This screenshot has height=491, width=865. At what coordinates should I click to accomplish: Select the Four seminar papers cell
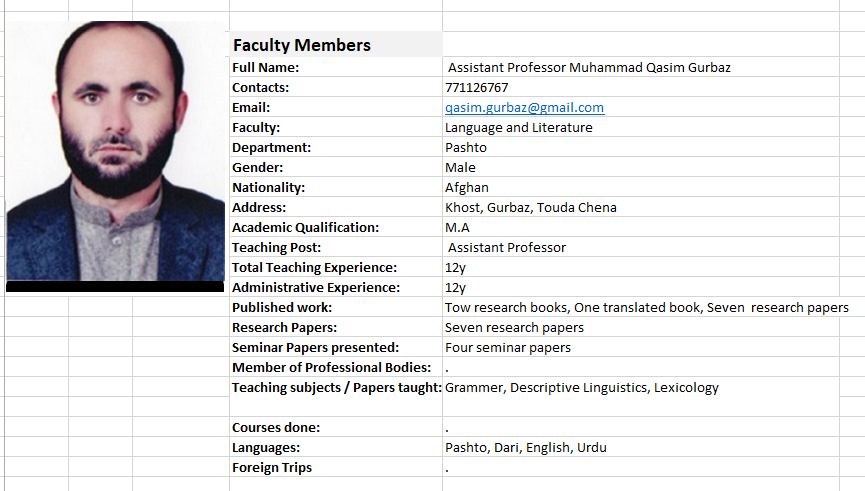click(x=641, y=348)
